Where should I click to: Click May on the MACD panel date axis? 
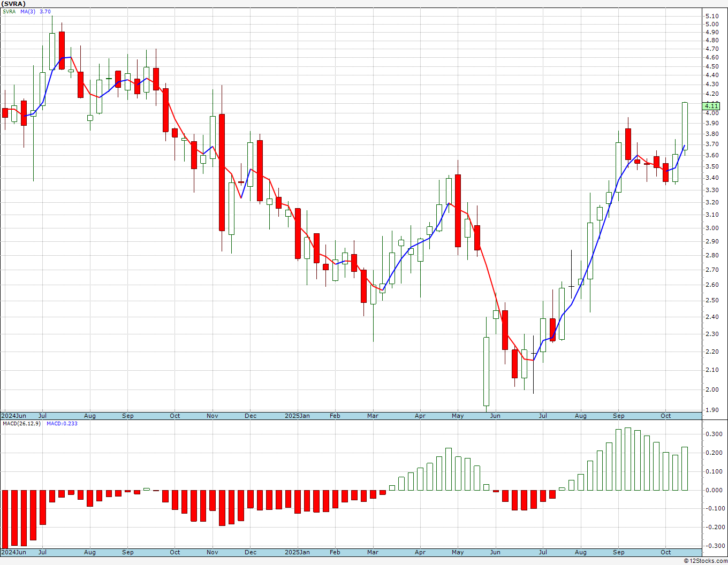point(458,552)
